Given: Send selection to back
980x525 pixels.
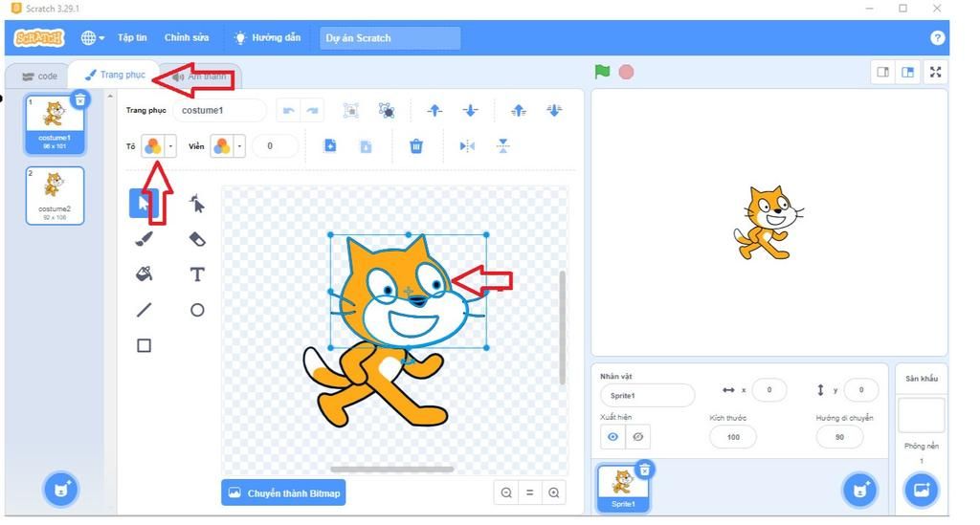Looking at the screenshot, I should (554, 111).
